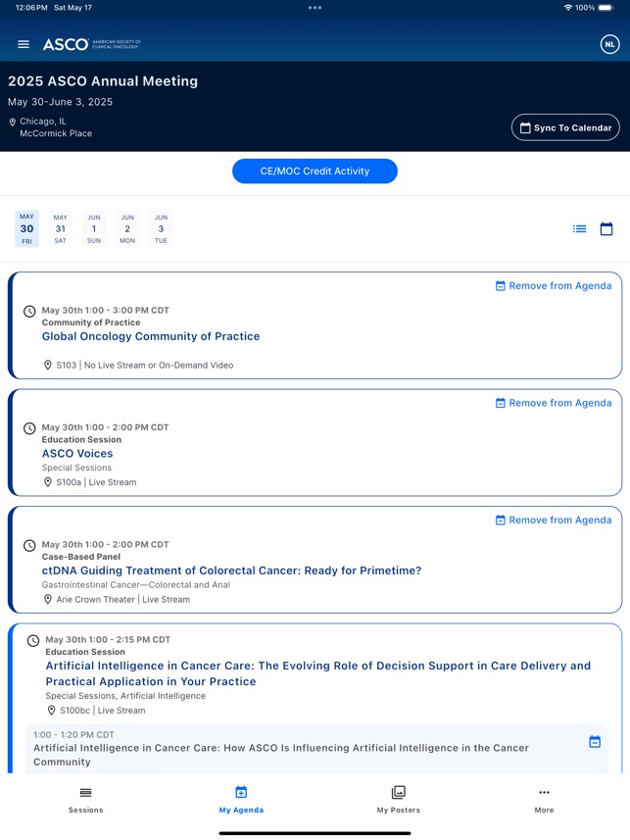The image size is (630, 840).
Task: Remove ASCO Voices from agenda
Action: (x=554, y=403)
